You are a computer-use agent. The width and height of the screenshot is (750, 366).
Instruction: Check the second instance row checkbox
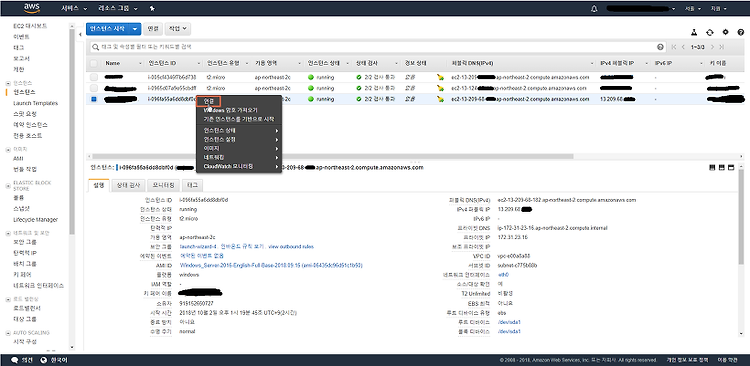click(94, 88)
